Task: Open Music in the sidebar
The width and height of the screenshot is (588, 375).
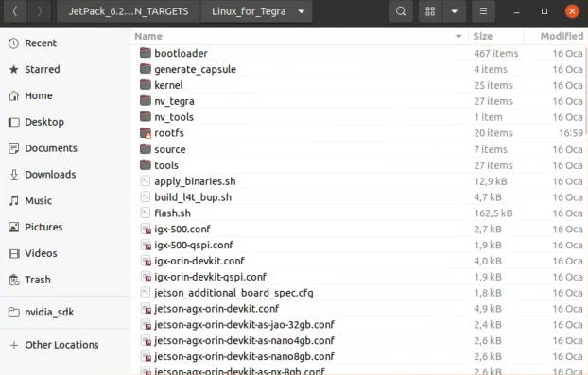Action: 64,201
